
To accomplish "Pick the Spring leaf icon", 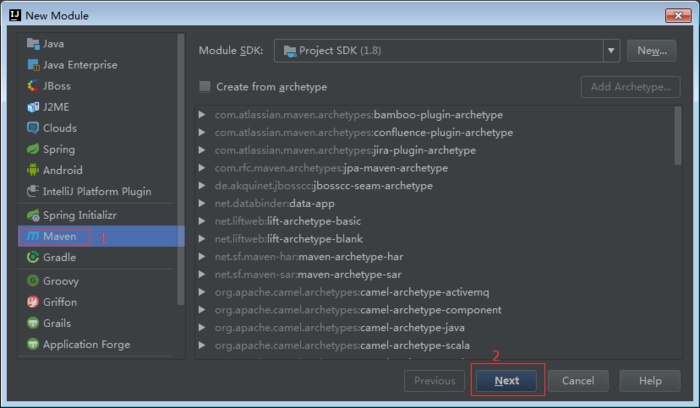I will pos(33,149).
